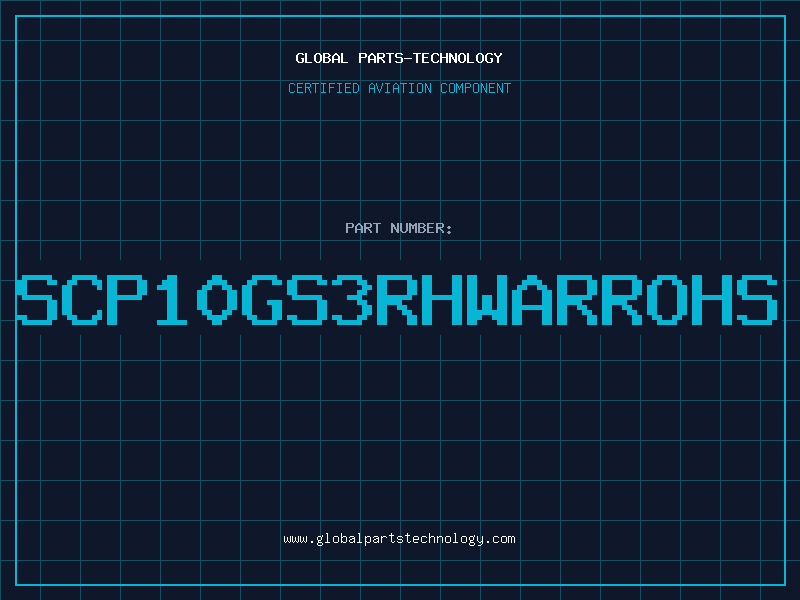
Task: Click the PART NUMBER: label
Action: point(399,228)
